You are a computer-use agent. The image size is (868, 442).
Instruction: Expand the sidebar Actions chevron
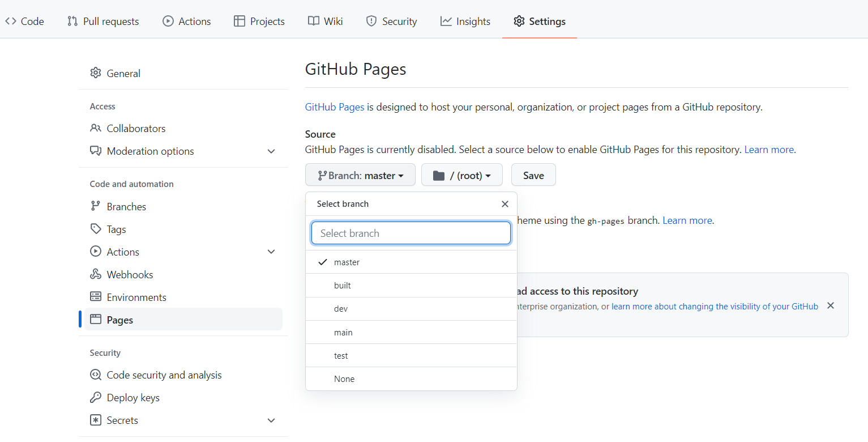(271, 252)
